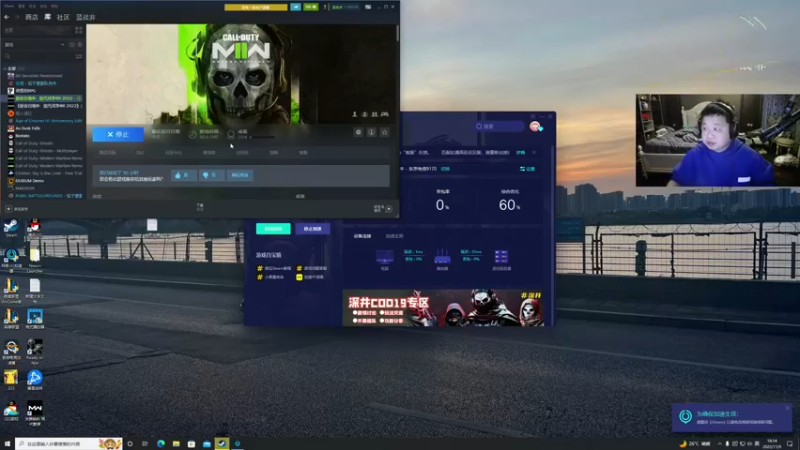Open MW Call of Duty desktop shortcut
The image size is (800, 450).
pos(35,412)
